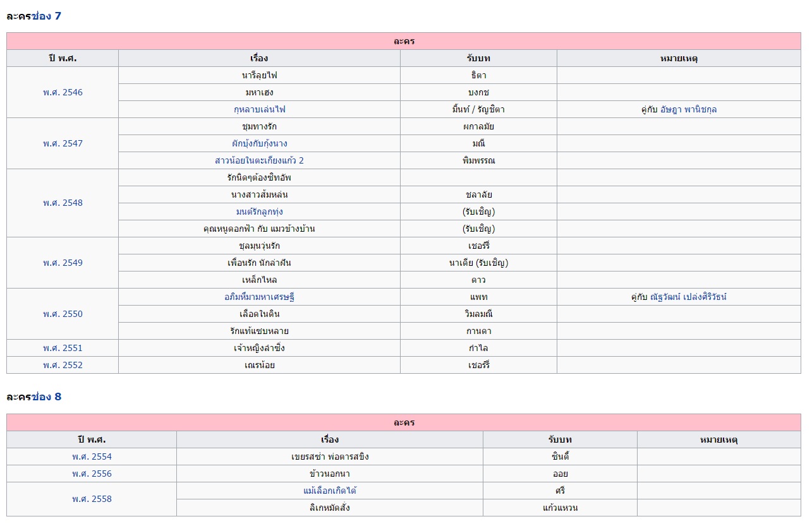
Task: Select the มหาเฮง title cell
Action: (x=259, y=92)
